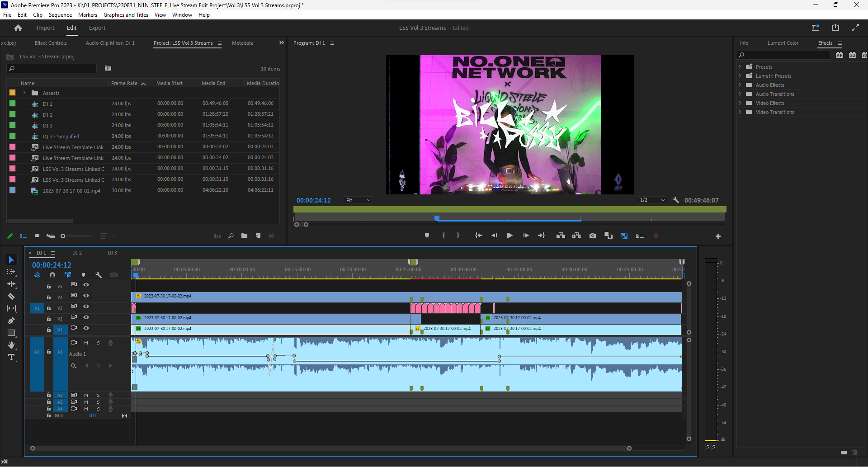The image size is (868, 467).
Task: Select the Rectangle tool
Action: (11, 333)
